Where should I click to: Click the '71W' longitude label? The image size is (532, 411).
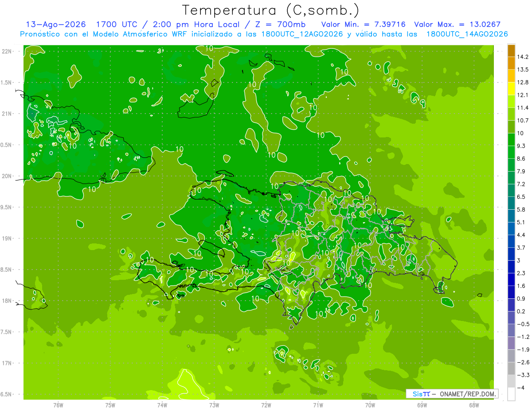tap(318, 405)
